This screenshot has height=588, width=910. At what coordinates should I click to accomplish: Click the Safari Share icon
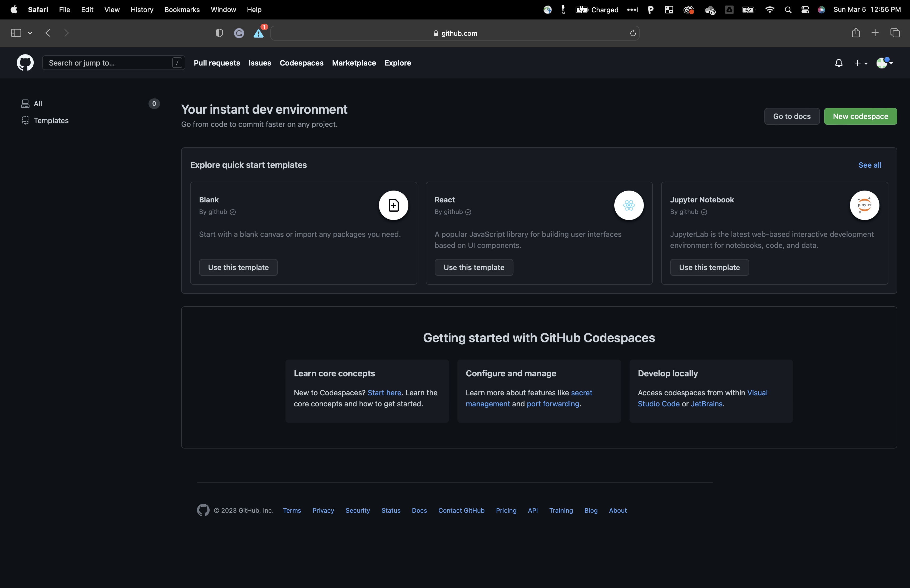856,33
